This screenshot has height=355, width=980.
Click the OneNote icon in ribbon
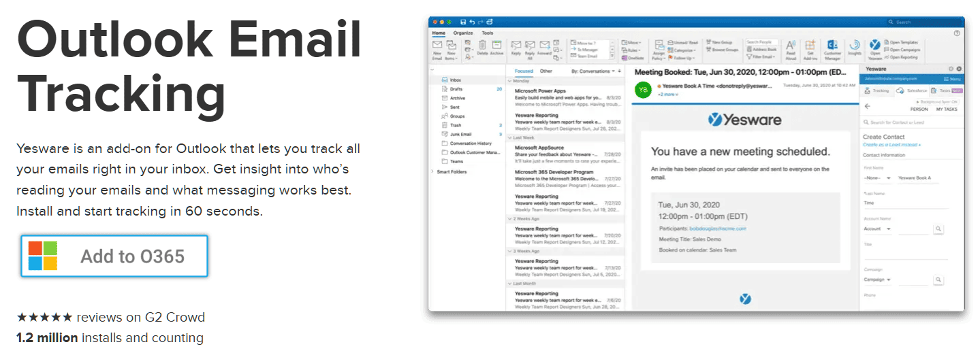click(634, 57)
